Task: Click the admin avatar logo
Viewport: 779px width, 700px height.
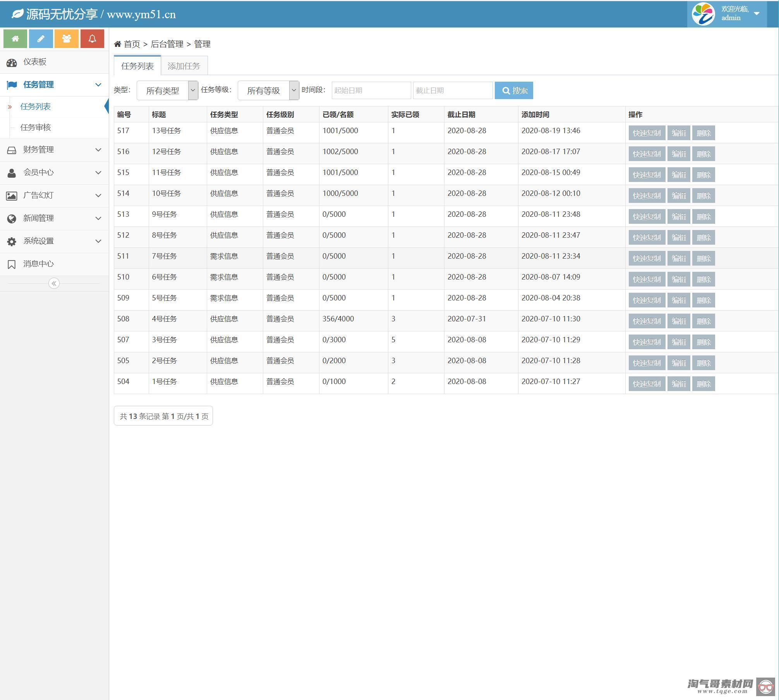Action: coord(703,14)
